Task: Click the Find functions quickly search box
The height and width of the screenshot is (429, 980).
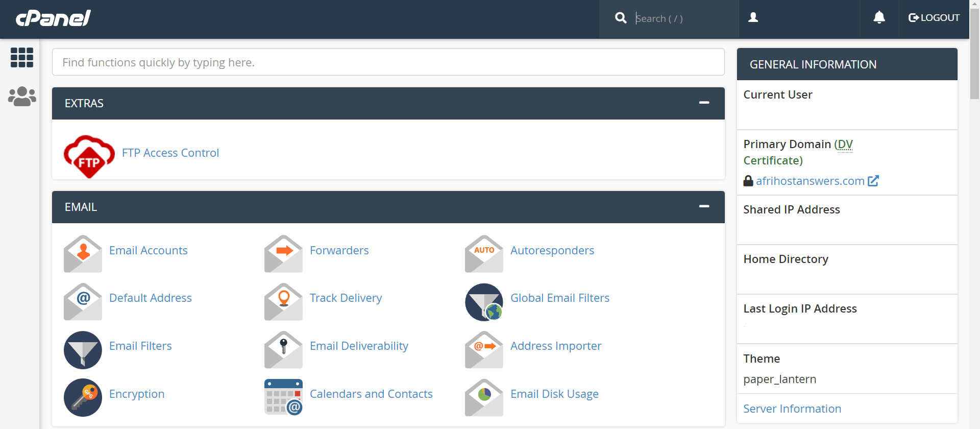Action: coord(388,62)
